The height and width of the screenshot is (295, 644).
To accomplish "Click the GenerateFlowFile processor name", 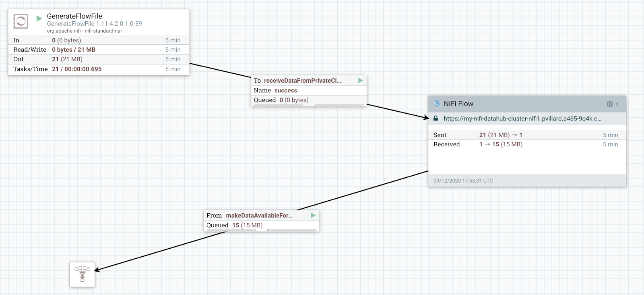I will tap(74, 16).
